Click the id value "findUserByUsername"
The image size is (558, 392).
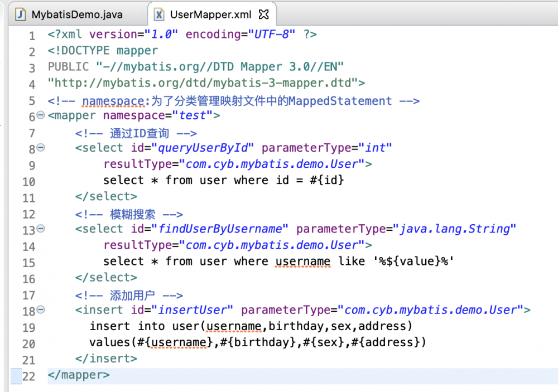[219, 229]
